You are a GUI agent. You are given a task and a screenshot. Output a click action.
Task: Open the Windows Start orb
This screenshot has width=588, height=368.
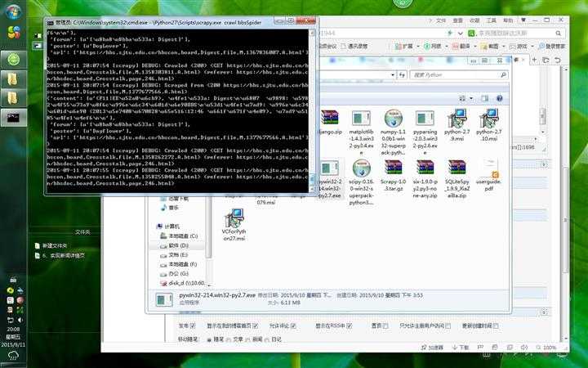coord(13,11)
